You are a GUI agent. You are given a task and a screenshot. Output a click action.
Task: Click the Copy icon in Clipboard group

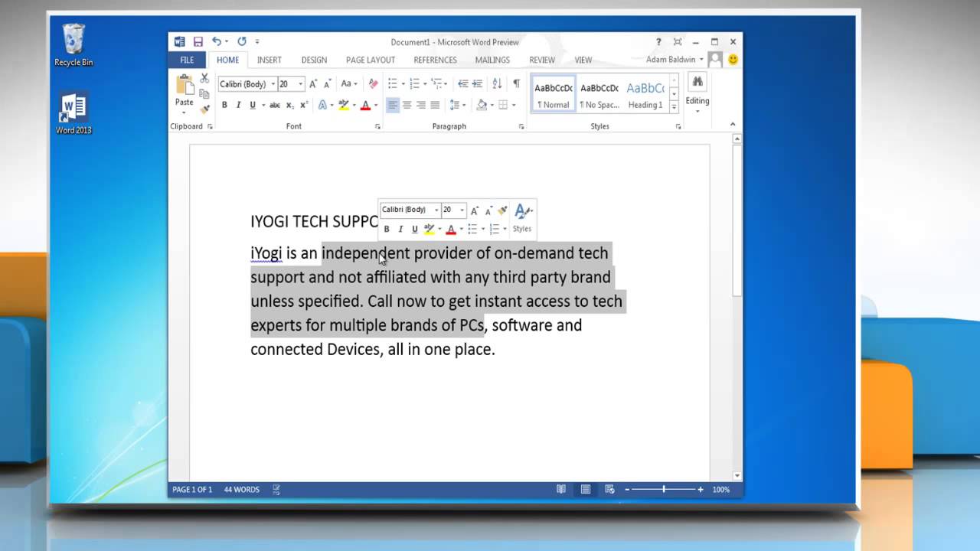pyautogui.click(x=204, y=94)
